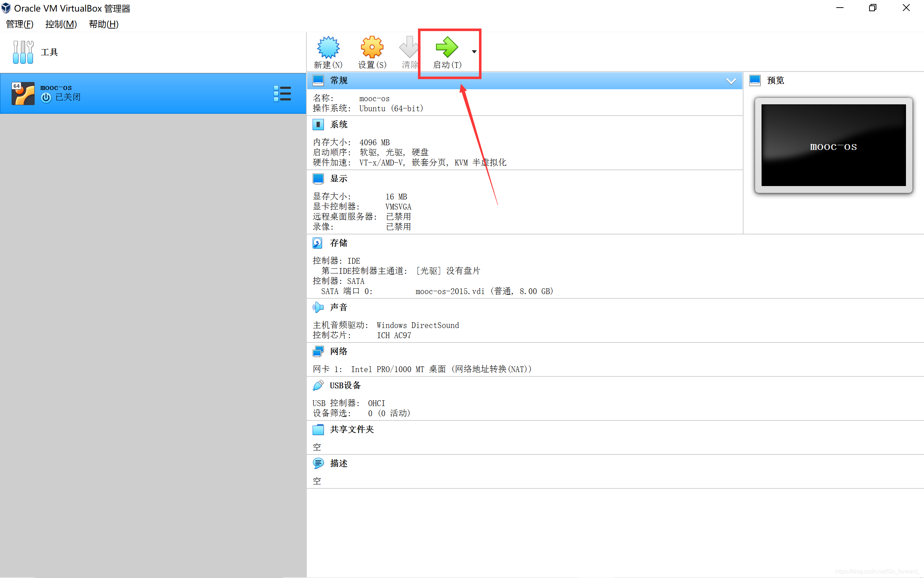This screenshot has width=924, height=578.
Task: Collapse the 常规 section chevron
Action: [731, 81]
